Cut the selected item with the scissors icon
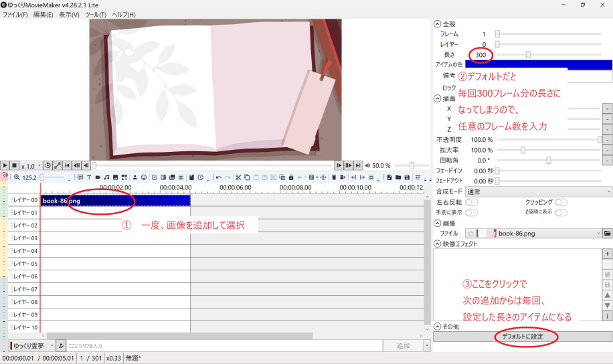Screen dimensions: 613x364 pyautogui.click(x=238, y=177)
